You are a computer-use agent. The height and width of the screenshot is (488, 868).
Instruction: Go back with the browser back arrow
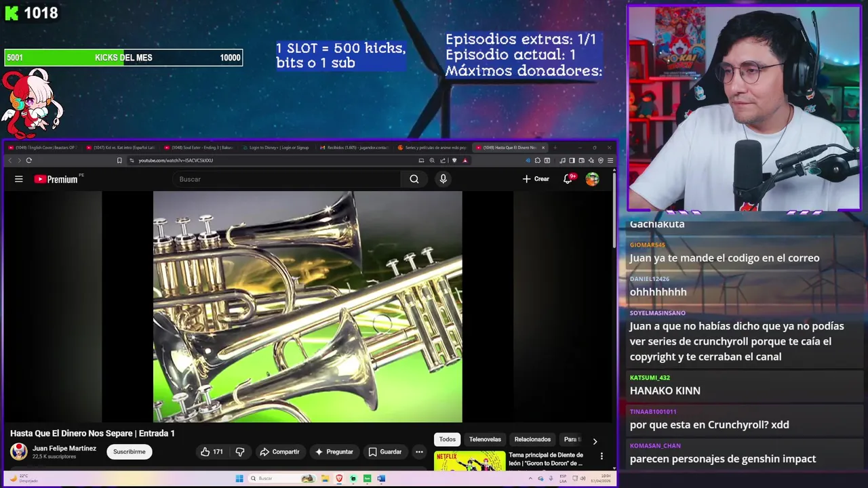pos(9,161)
